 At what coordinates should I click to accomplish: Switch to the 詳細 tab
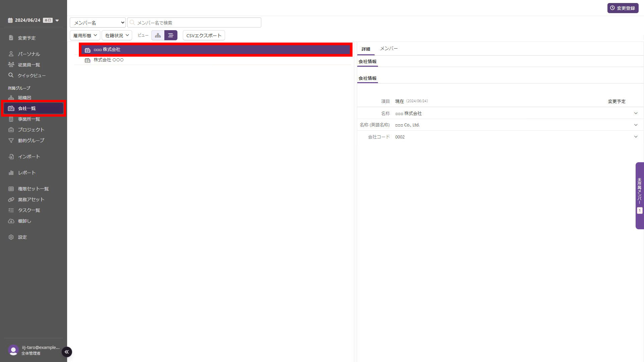[x=366, y=49]
